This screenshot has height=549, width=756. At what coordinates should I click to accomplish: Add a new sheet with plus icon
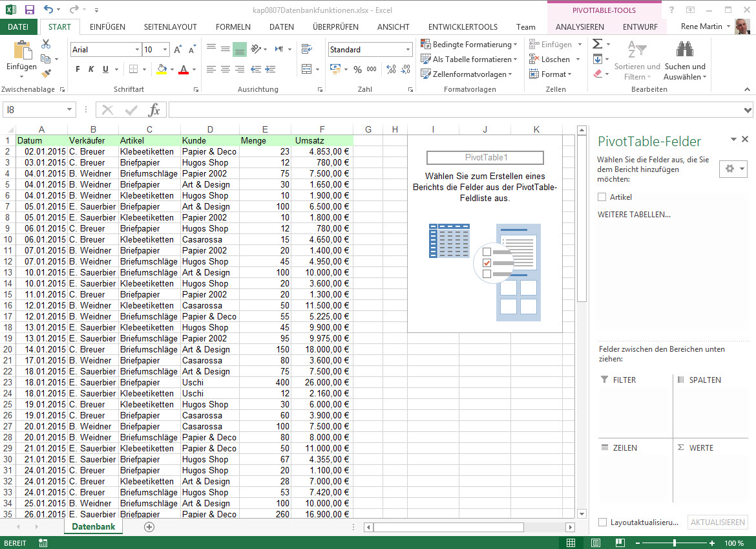coord(149,527)
